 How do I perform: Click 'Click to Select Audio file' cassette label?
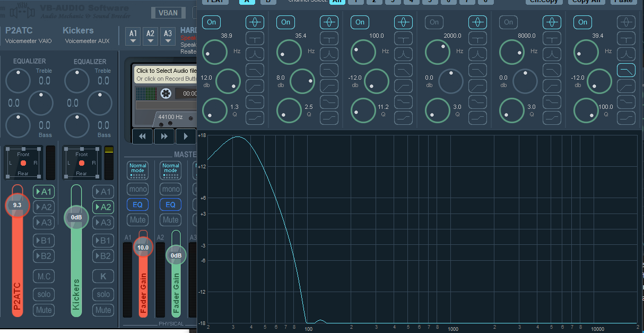[x=166, y=71]
